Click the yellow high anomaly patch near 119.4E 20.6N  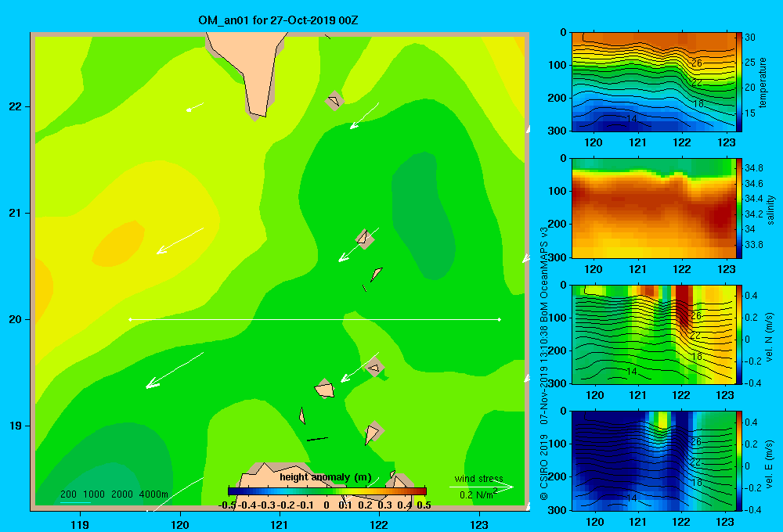point(118,243)
